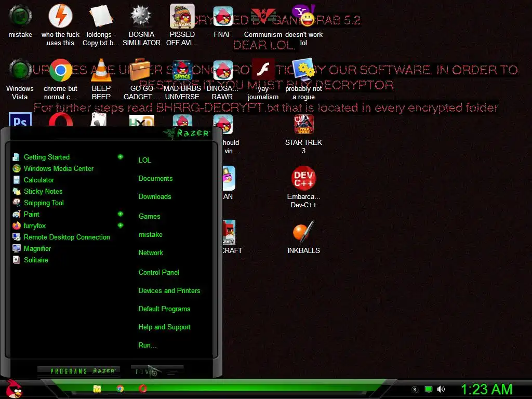Open Help and Support

164,327
